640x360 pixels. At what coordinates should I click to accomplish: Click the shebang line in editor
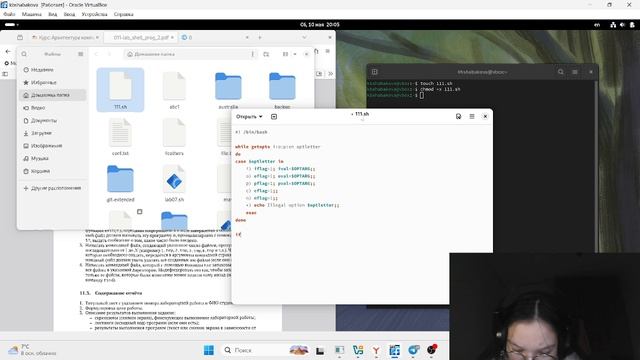tap(251, 132)
